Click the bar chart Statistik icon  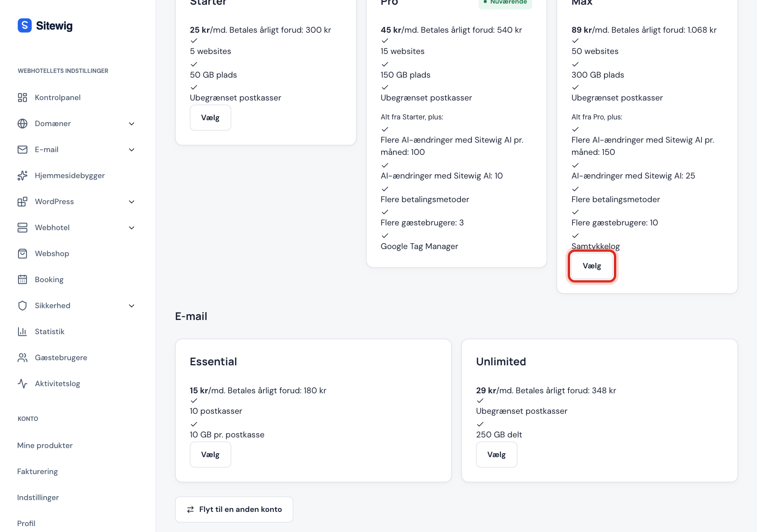point(22,332)
